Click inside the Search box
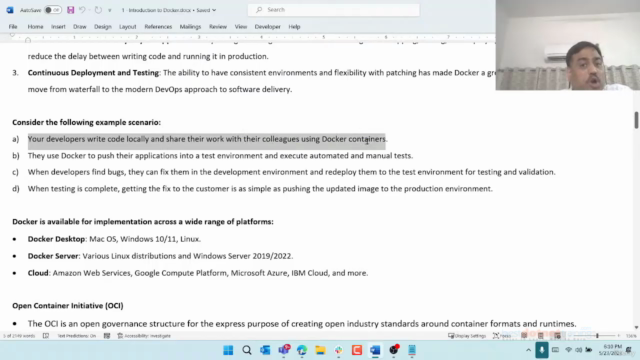640x360 pixels. 333,10
